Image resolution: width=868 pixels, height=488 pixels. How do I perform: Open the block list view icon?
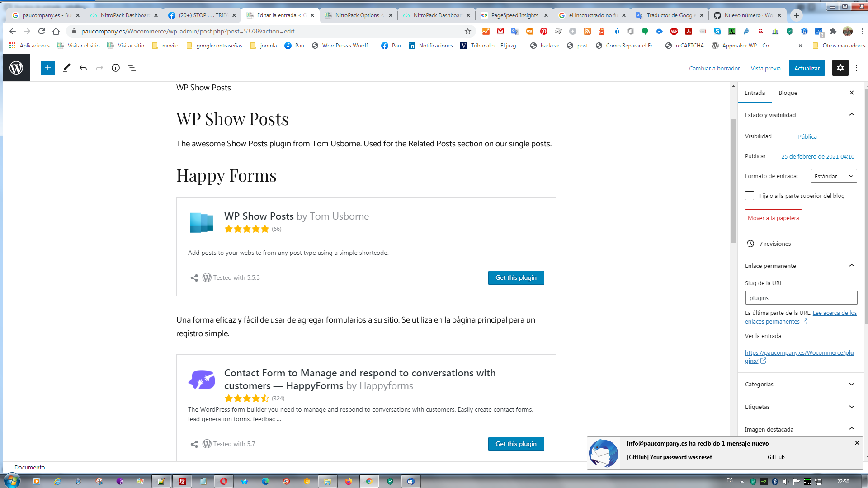point(132,68)
